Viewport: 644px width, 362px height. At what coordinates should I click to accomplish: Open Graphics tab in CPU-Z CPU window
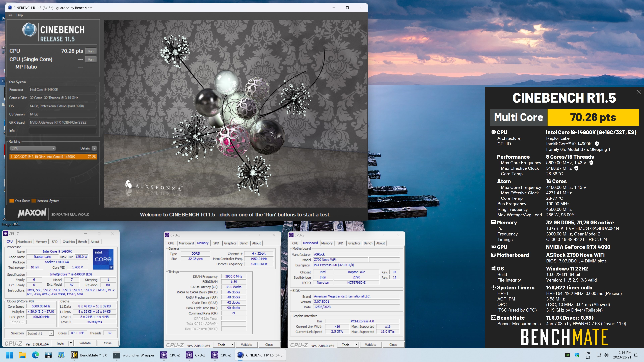pyautogui.click(x=69, y=242)
